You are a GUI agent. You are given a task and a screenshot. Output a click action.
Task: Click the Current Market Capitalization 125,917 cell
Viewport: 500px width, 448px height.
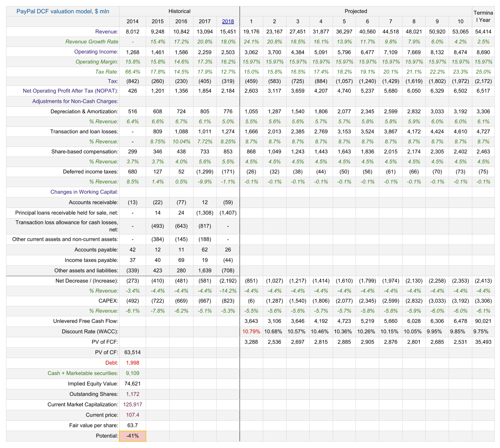coord(132,405)
